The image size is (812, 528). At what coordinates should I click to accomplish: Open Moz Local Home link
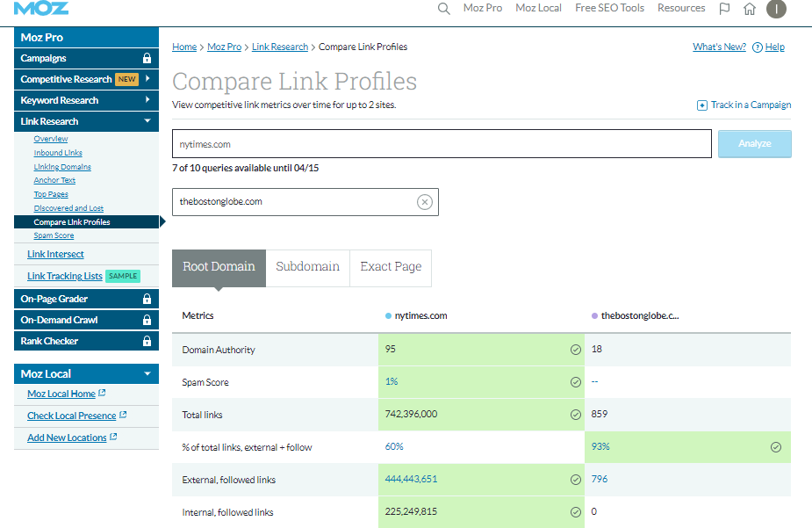point(61,394)
